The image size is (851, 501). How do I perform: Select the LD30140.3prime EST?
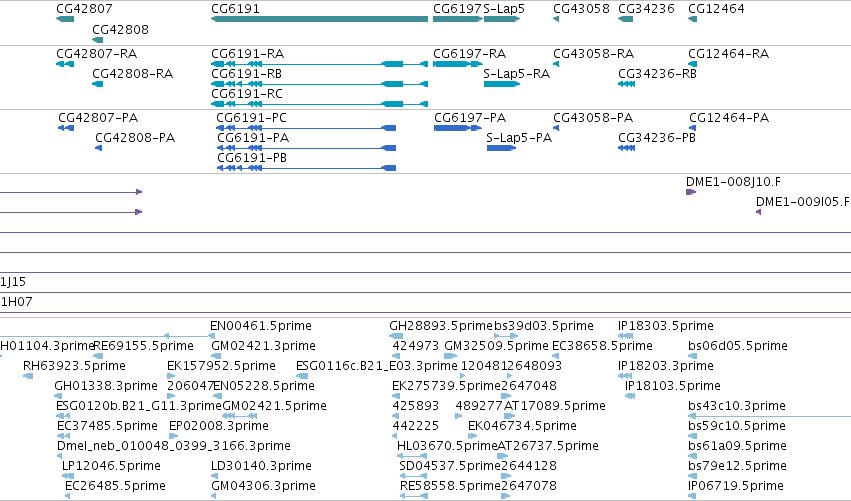214,476
